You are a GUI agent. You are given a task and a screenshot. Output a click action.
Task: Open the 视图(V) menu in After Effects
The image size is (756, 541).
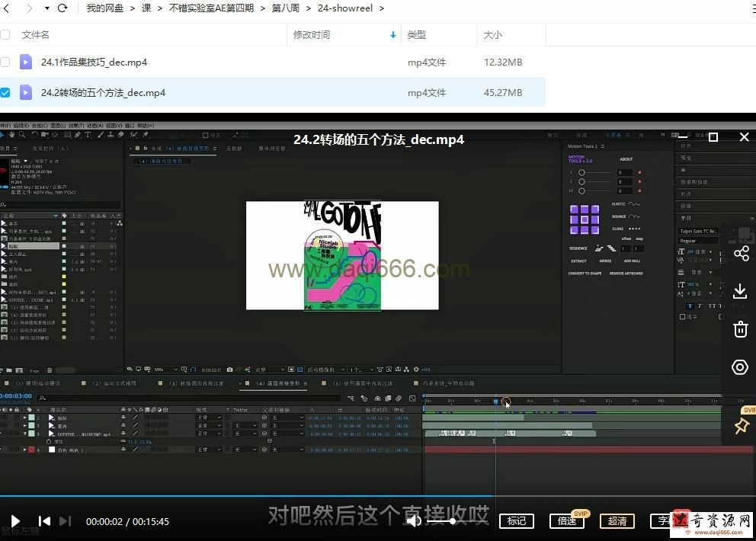[x=114, y=126]
